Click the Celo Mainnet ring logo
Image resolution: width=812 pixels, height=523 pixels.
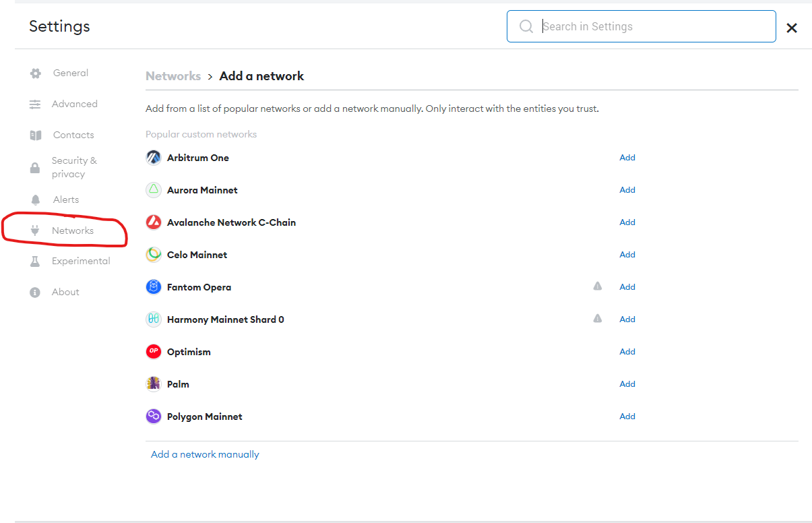coord(154,255)
